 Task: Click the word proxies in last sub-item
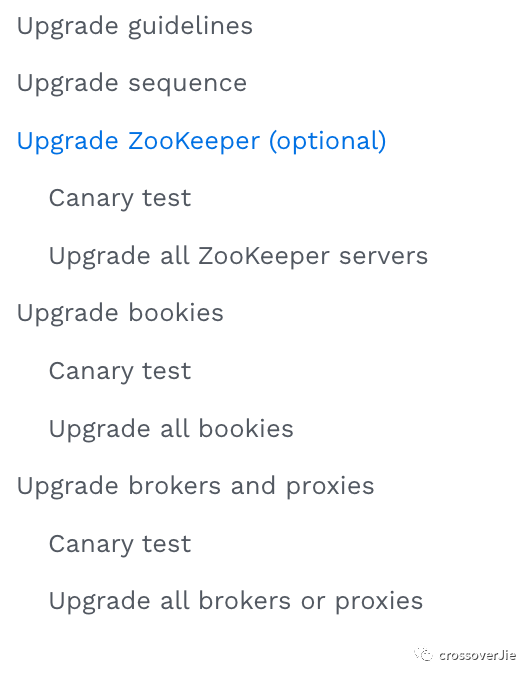coord(379,602)
